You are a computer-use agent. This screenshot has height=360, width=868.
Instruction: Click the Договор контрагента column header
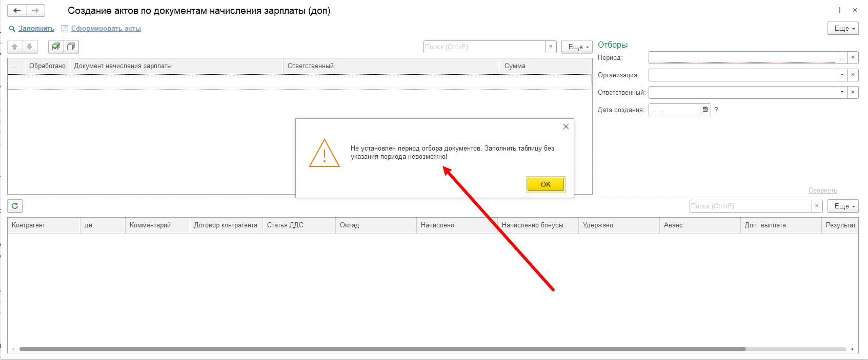(226, 225)
